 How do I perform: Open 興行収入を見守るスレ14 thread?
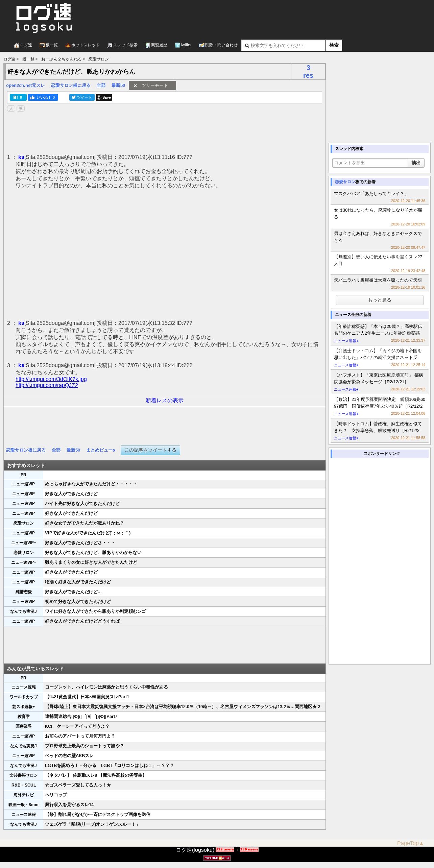(x=69, y=805)
